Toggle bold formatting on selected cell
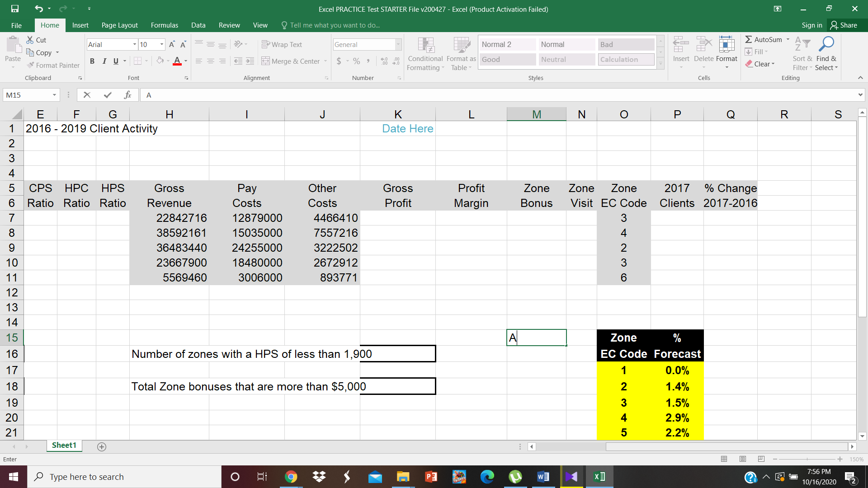The height and width of the screenshot is (488, 868). 92,61
